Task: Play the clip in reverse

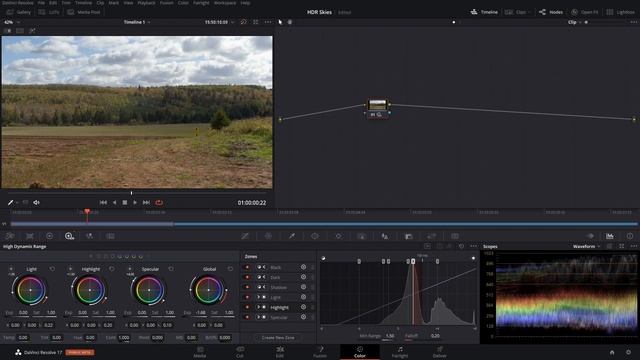Action: (114, 202)
